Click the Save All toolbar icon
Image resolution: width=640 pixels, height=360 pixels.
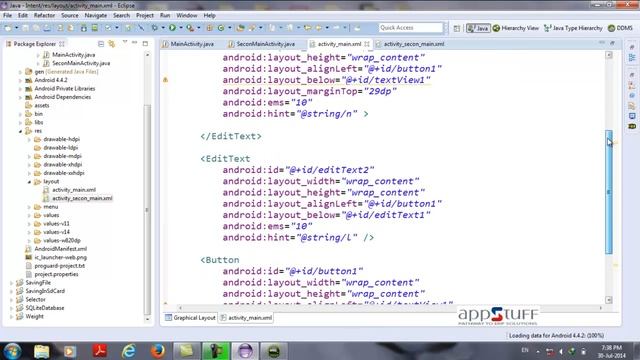[36, 28]
